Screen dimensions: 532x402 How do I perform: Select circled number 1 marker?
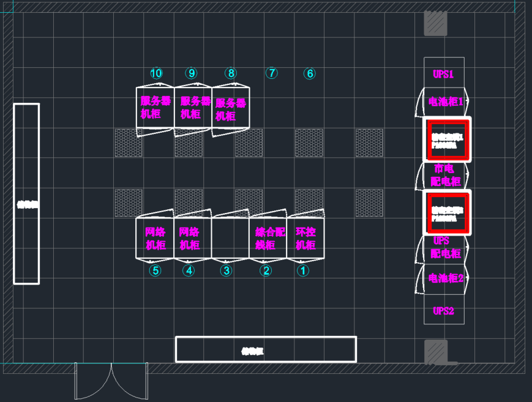click(x=303, y=270)
